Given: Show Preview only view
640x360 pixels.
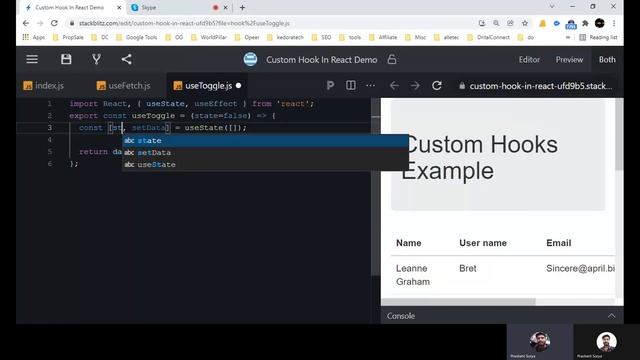Looking at the screenshot, I should (569, 60).
